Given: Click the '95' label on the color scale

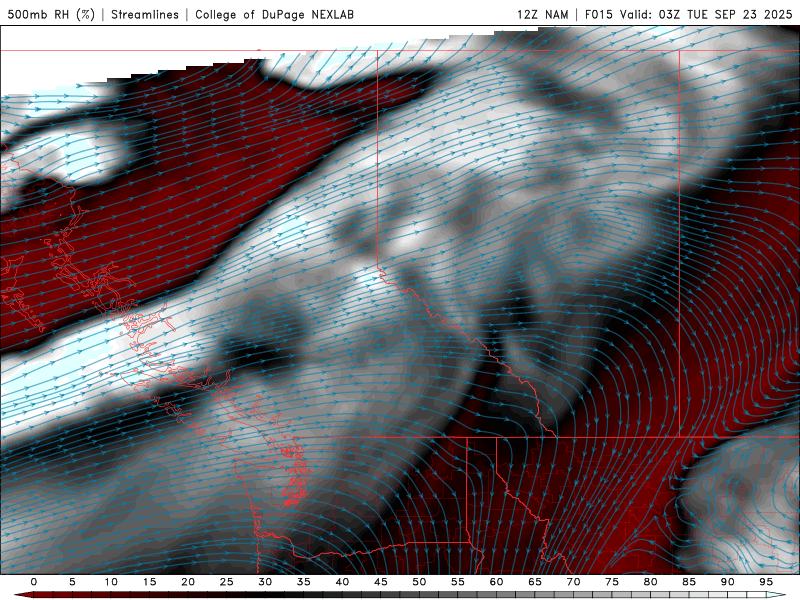Looking at the screenshot, I should [x=766, y=582].
